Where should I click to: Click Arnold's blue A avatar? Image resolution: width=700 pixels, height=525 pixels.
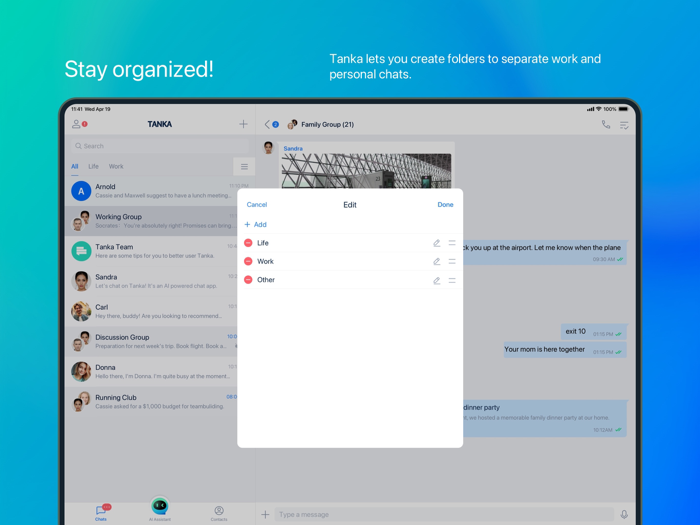81,191
